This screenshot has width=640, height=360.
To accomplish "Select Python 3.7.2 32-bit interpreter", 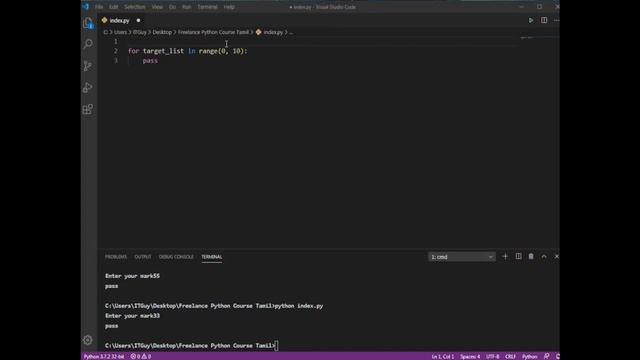I will point(104,356).
